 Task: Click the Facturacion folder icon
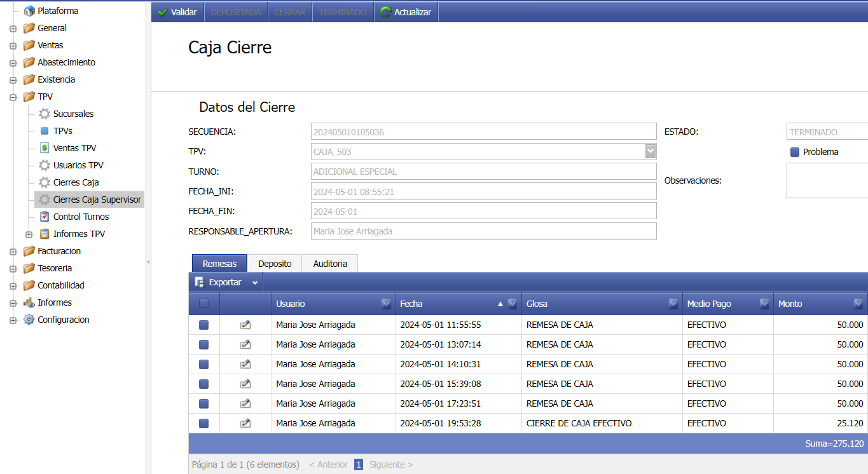pyautogui.click(x=29, y=251)
